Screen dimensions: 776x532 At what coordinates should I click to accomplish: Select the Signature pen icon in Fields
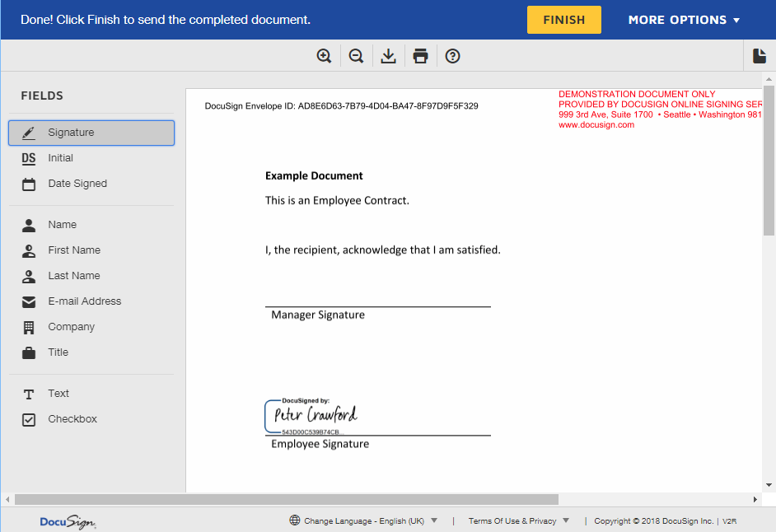pos(29,133)
